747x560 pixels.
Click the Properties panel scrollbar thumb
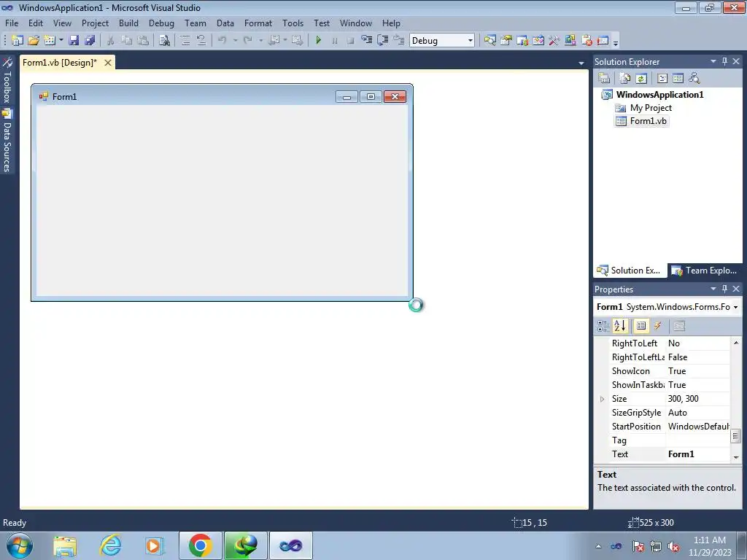pos(735,436)
